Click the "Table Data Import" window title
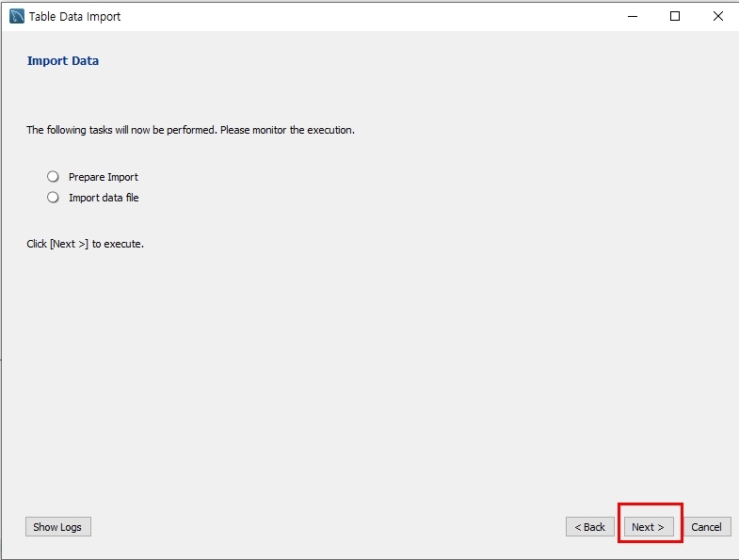Image resolution: width=739 pixels, height=560 pixels. 75,17
